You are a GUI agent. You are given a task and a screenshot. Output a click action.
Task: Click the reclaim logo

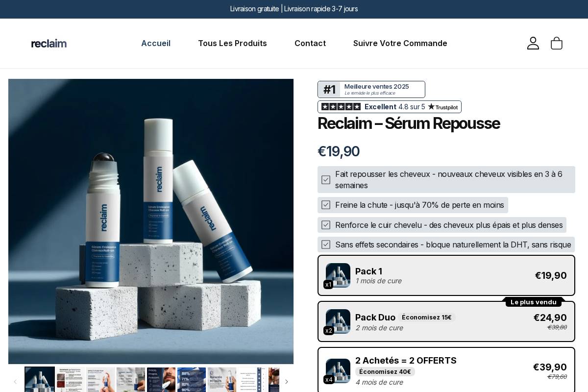[x=49, y=43]
